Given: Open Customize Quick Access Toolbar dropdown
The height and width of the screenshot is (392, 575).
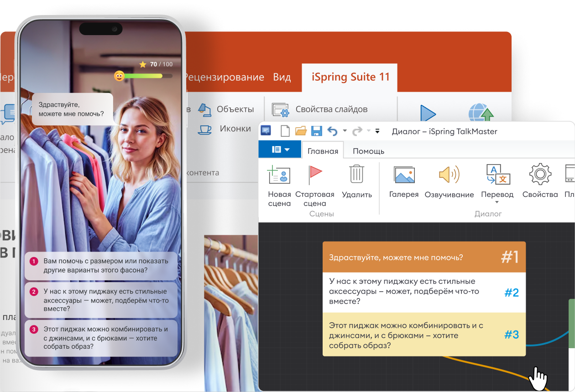Looking at the screenshot, I should point(377,131).
